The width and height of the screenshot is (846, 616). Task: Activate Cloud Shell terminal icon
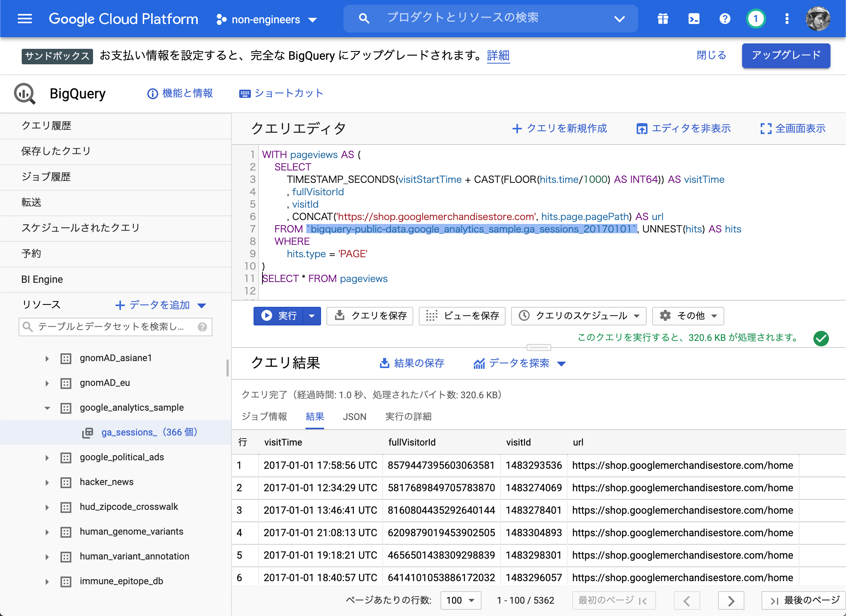tap(694, 19)
